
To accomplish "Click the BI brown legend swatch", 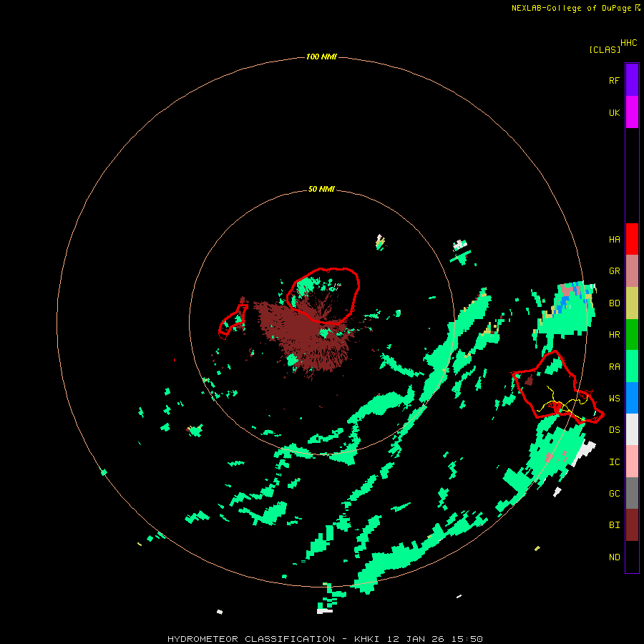I will [x=632, y=525].
